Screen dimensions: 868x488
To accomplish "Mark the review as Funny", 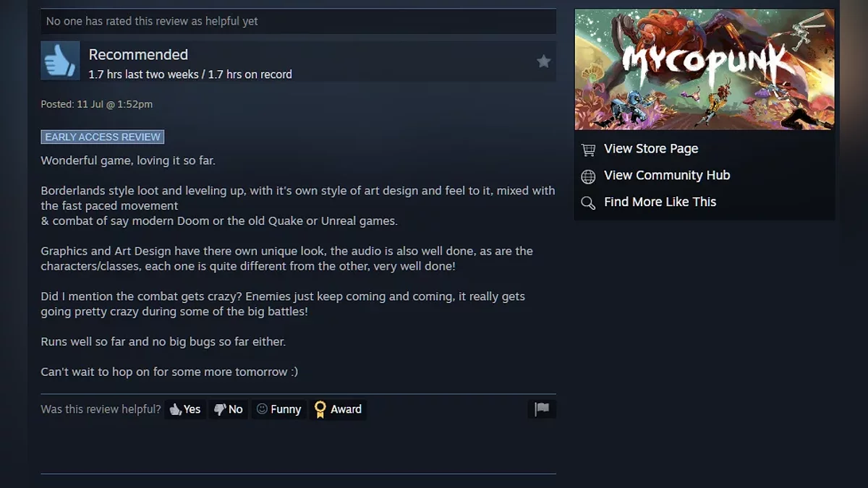I will [x=278, y=409].
